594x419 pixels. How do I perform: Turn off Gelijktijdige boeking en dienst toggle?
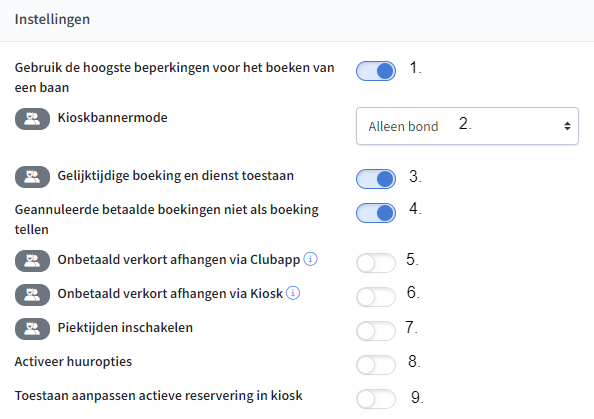pos(376,179)
